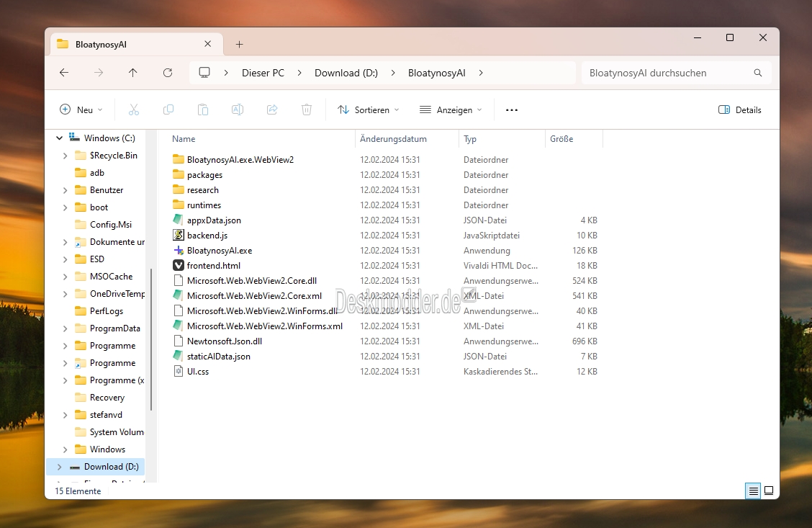The height and width of the screenshot is (528, 812).
Task: Go forward with the right arrow
Action: click(99, 73)
